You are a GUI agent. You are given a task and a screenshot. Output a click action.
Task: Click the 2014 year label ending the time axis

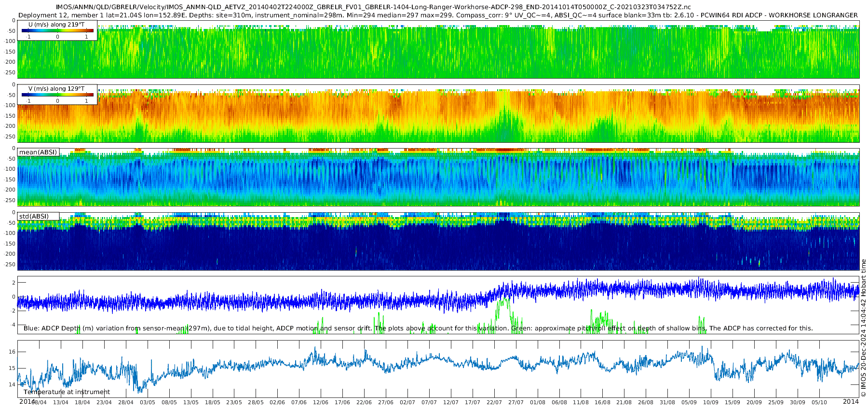[851, 401]
